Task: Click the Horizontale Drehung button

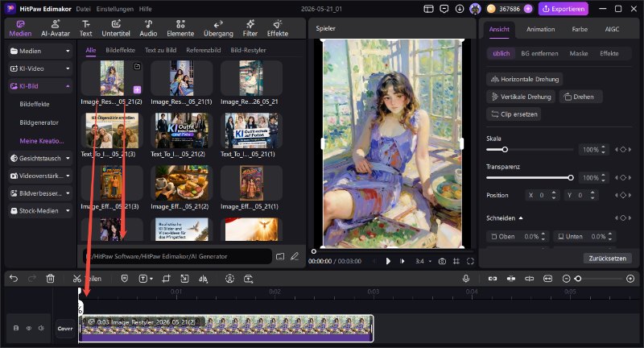Action: tap(525, 79)
